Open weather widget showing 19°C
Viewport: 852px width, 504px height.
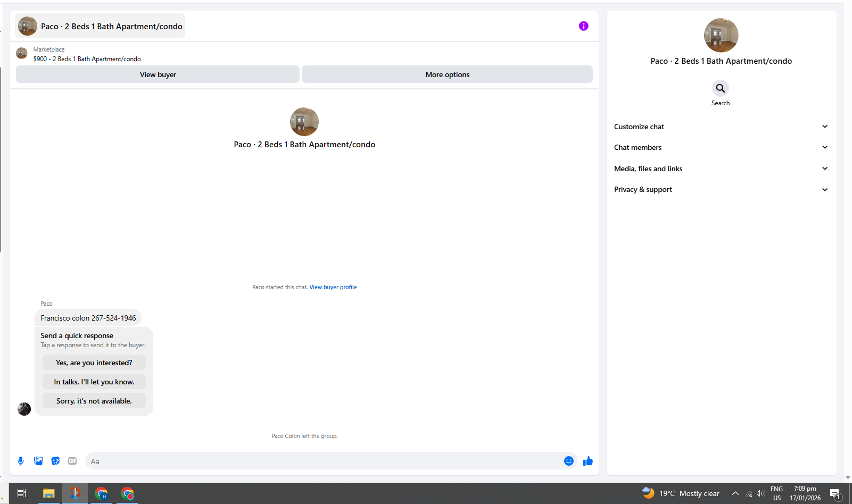point(681,493)
